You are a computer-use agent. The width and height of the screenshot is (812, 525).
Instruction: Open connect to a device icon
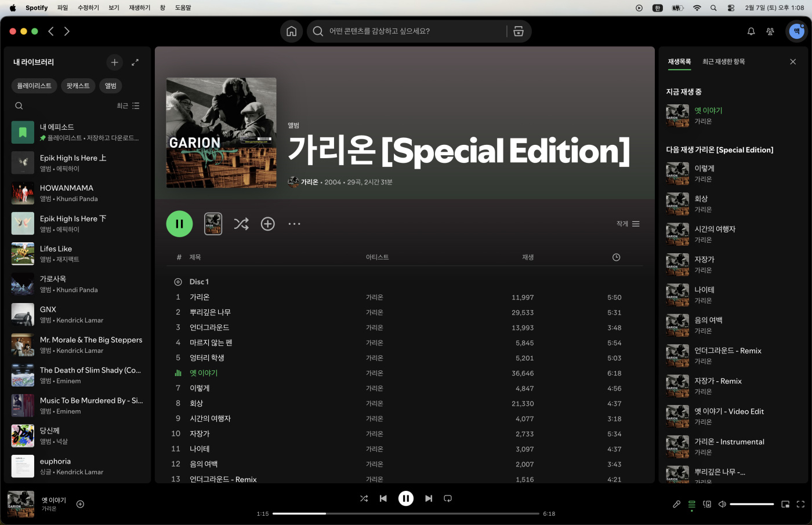(707, 504)
